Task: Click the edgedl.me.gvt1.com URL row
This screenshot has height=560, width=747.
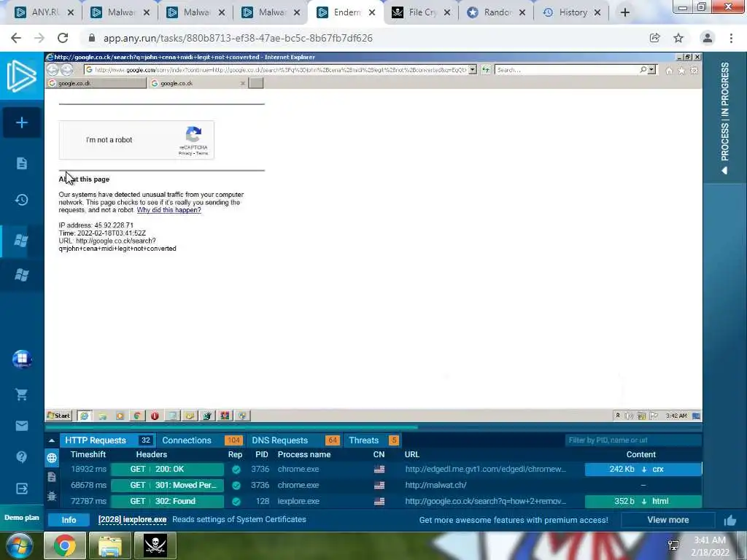Action: click(x=485, y=469)
